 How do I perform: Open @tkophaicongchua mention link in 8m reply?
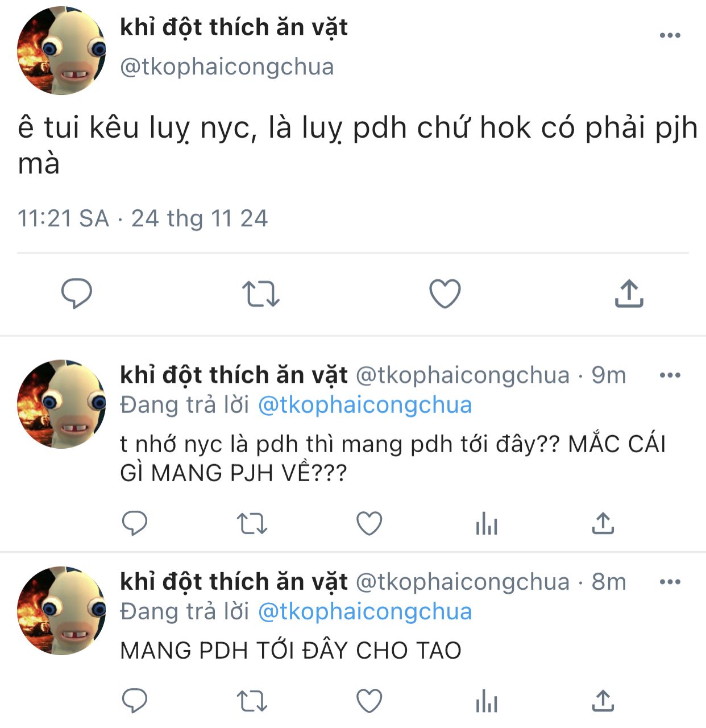pos(365,611)
